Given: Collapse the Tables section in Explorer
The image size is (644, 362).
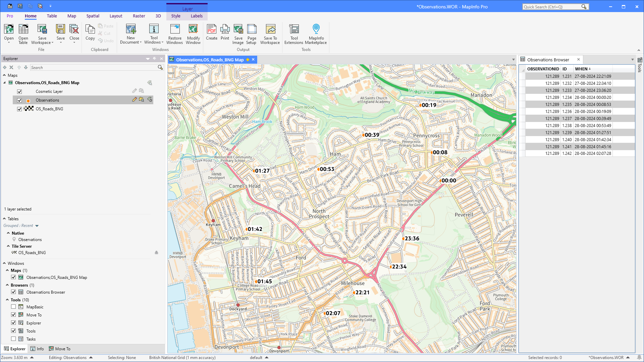Looking at the screenshot, I should click(x=4, y=219).
